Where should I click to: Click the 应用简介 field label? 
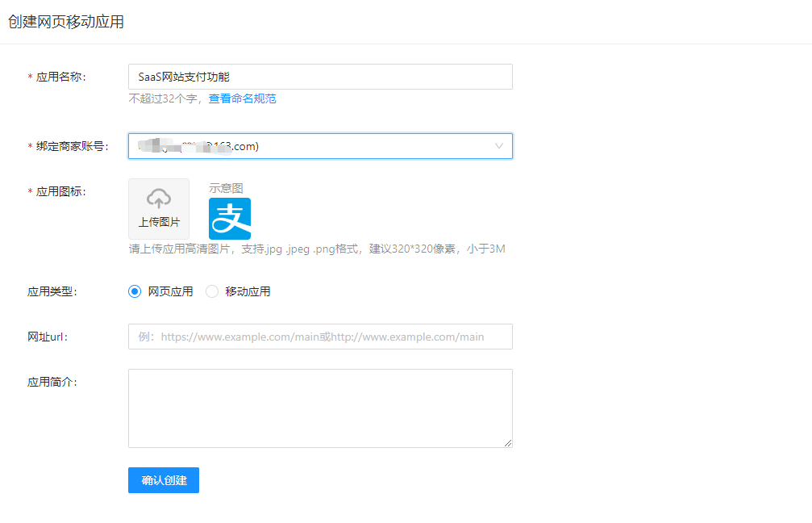coord(52,382)
